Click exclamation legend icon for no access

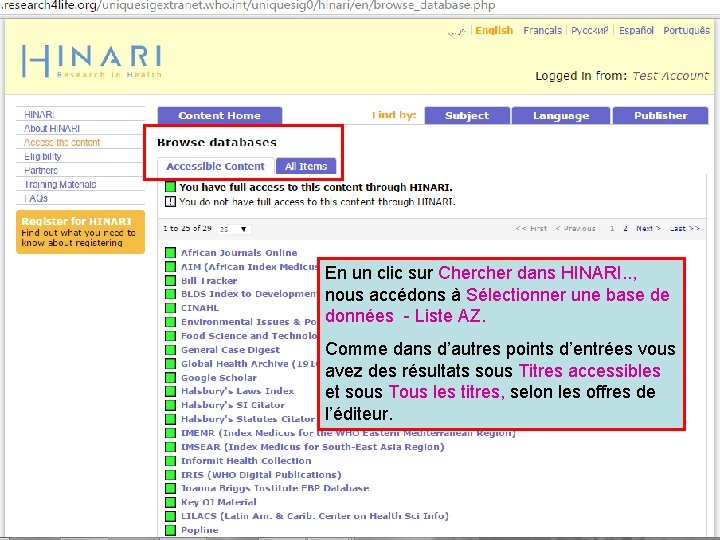click(170, 202)
